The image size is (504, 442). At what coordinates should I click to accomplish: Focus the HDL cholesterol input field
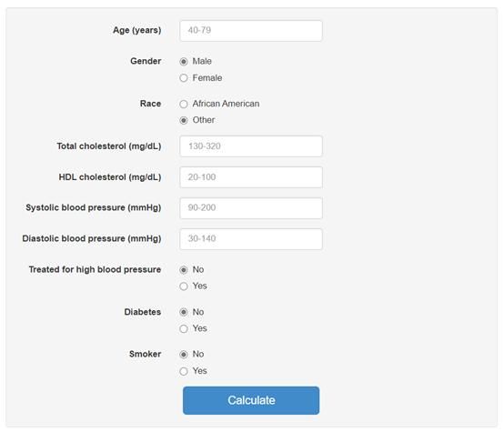[251, 177]
